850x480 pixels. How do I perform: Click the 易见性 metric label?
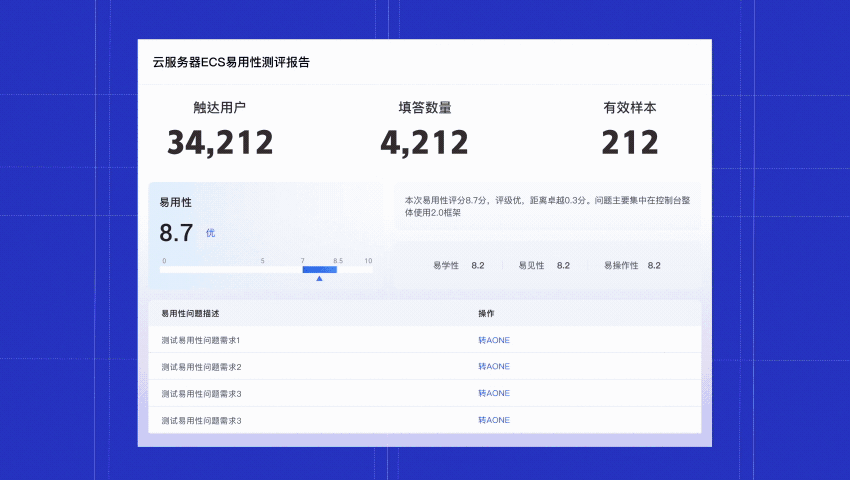531,265
